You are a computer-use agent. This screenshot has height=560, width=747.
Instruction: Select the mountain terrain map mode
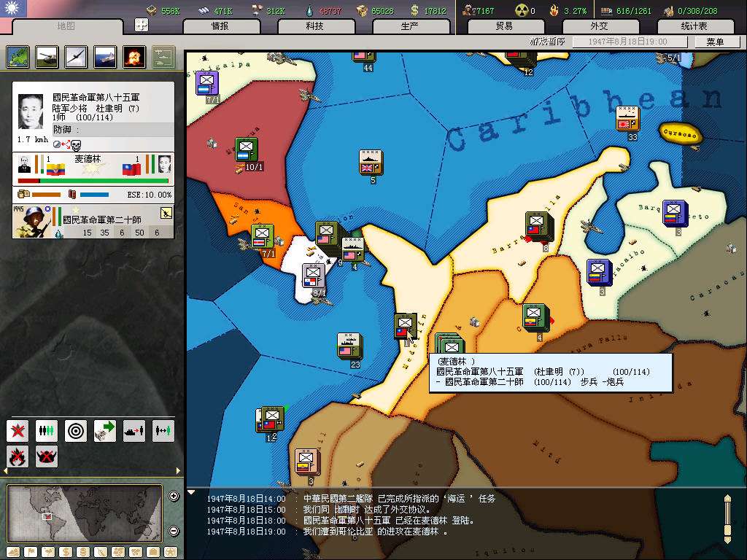13,553
